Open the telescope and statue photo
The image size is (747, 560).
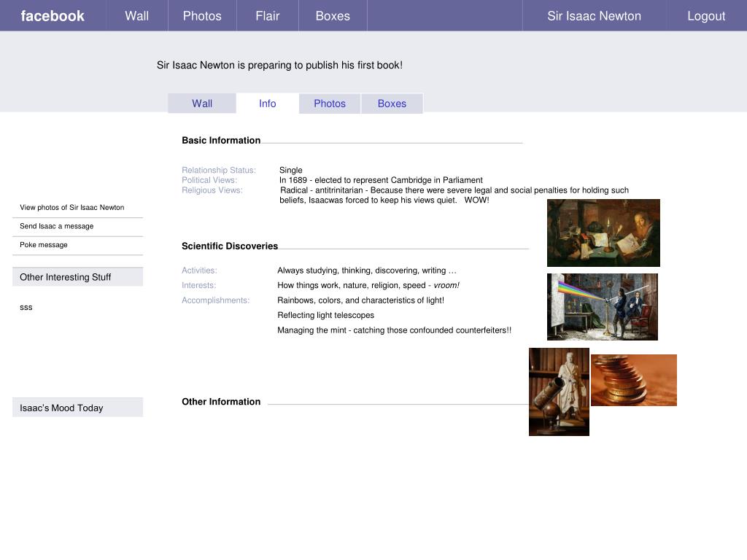click(559, 392)
